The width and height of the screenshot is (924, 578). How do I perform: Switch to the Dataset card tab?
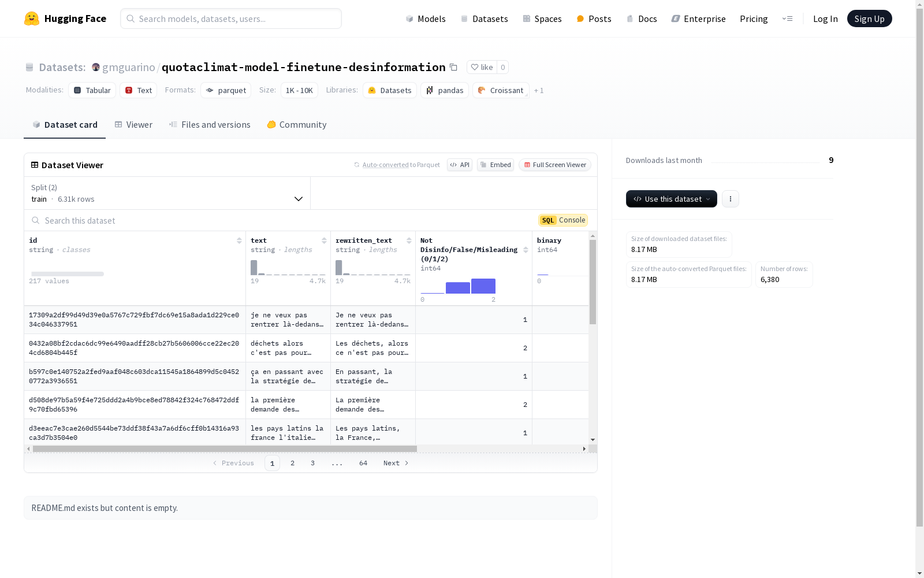65,124
